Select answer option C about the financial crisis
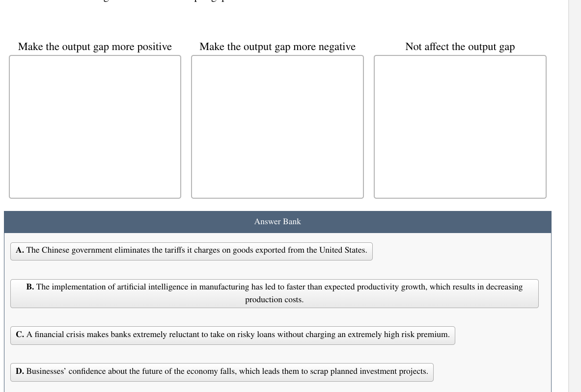 click(232, 335)
